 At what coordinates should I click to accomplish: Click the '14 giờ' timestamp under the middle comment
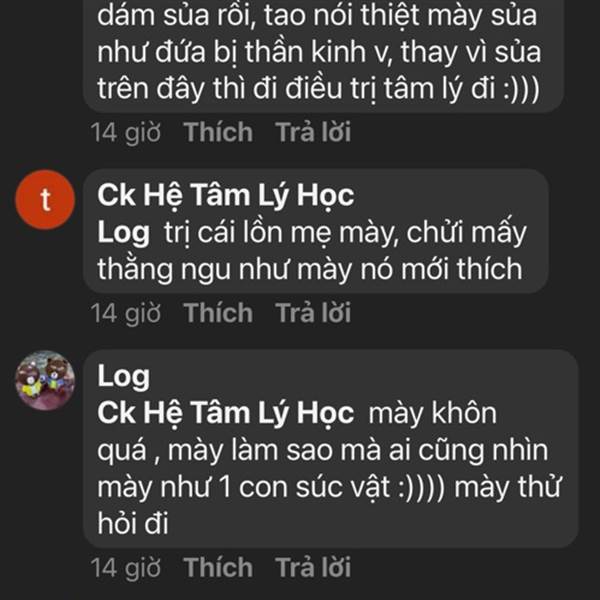click(126, 314)
